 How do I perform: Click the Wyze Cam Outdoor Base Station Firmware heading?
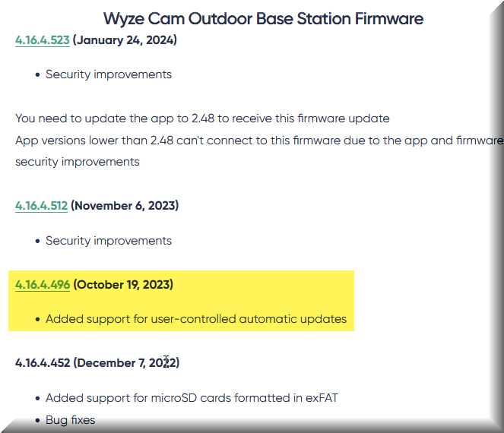[263, 19]
